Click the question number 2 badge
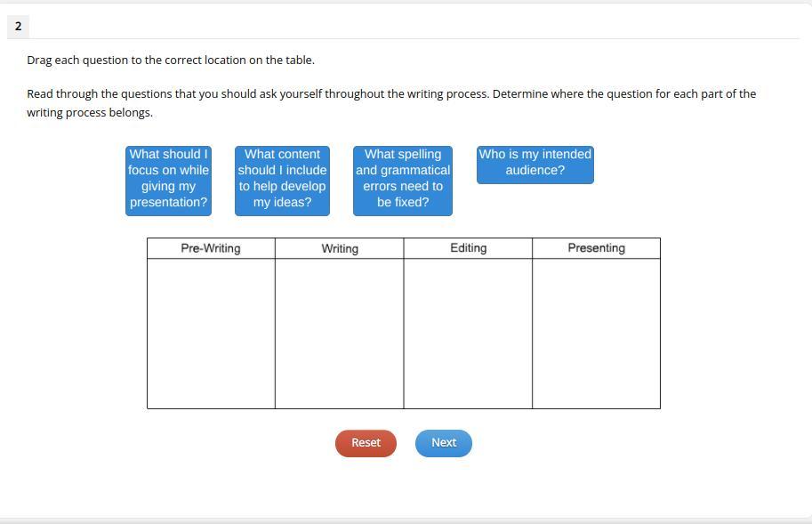The width and height of the screenshot is (812, 524). [x=18, y=27]
